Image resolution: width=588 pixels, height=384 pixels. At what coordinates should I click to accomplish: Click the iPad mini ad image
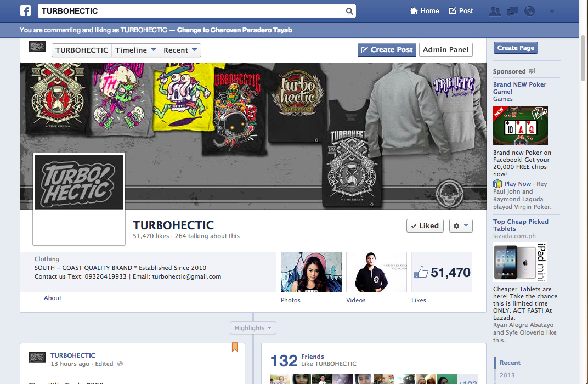tap(521, 262)
